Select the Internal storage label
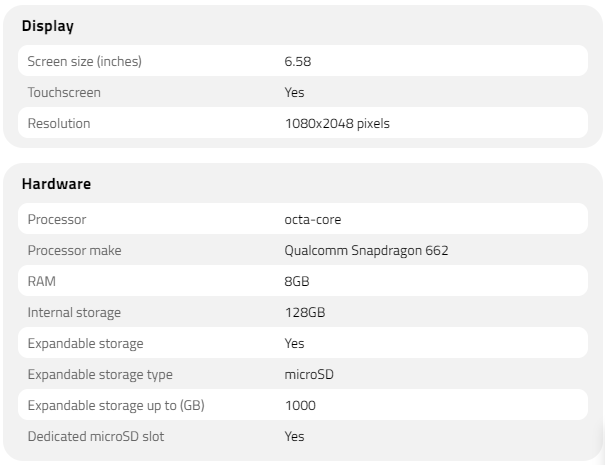605x465 pixels. point(74,312)
